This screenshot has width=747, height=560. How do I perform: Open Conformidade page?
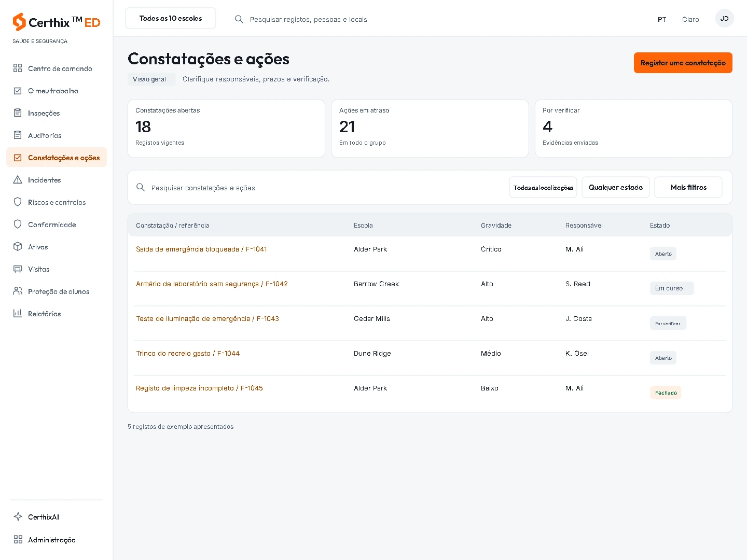point(57,224)
